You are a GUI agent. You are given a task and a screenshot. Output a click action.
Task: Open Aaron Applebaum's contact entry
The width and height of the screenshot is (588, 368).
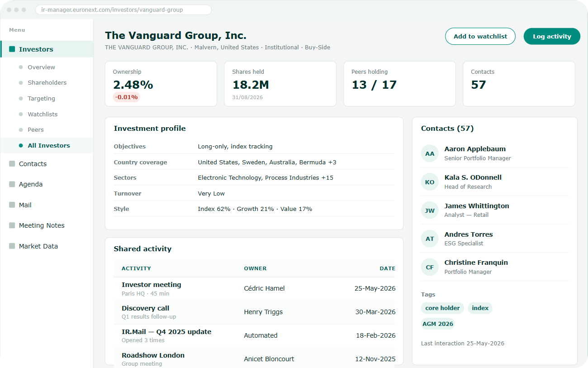[x=495, y=153]
